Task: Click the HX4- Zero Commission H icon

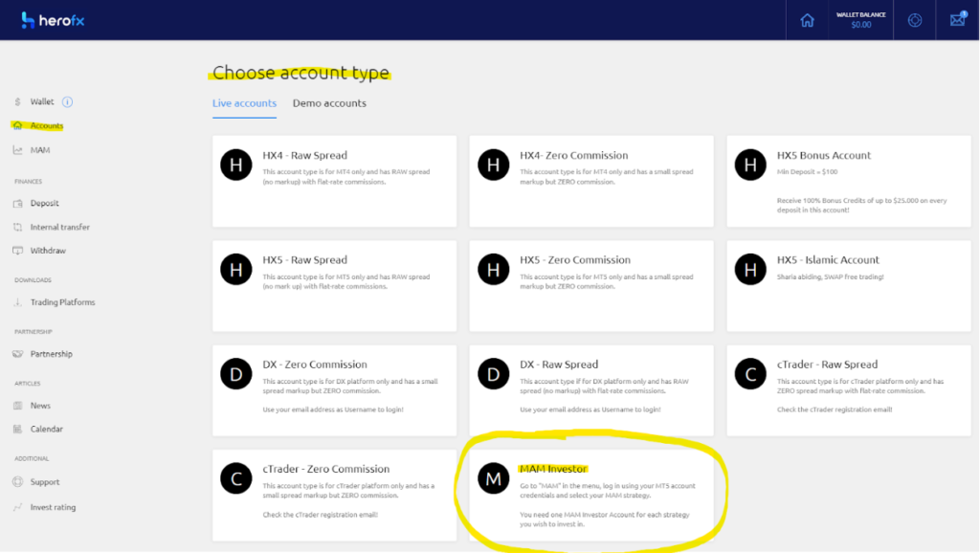Action: (x=494, y=165)
